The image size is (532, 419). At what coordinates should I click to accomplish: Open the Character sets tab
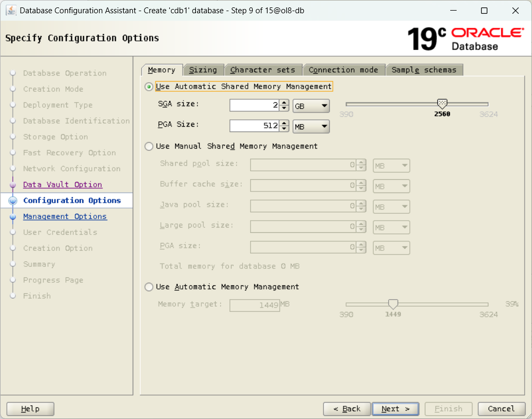pos(263,70)
